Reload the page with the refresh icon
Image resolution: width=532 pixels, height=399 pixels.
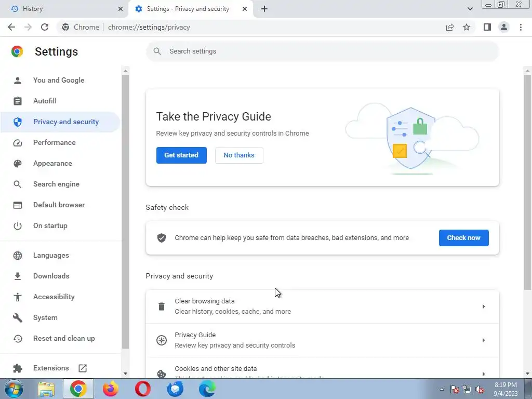45,27
